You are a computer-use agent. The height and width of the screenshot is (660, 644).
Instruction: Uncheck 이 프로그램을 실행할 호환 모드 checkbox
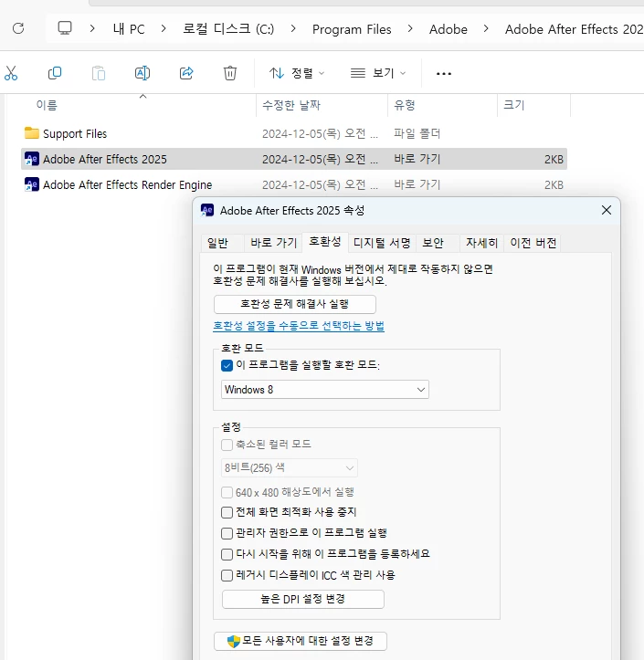click(227, 365)
